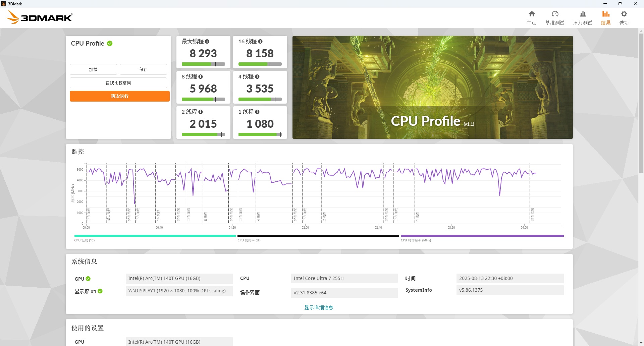This screenshot has height=346, width=644.
Task: Select the 结果 results tab
Action: click(x=605, y=18)
